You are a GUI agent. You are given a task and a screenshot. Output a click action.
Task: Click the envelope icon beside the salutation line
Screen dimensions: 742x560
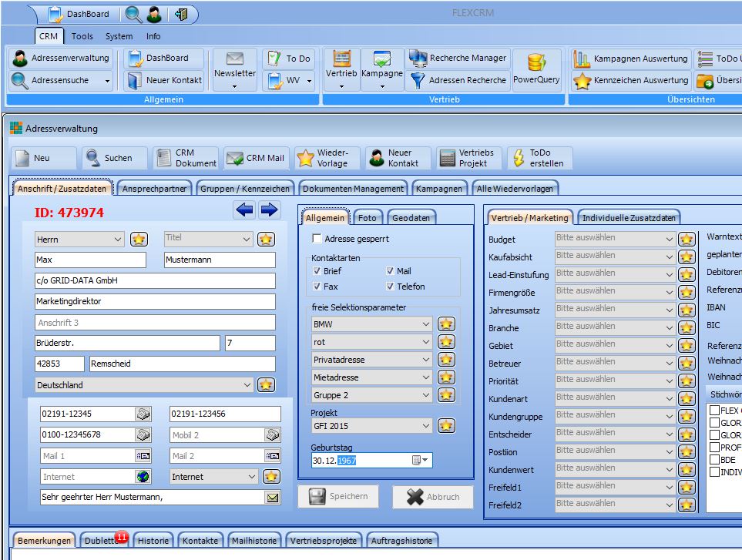coord(273,498)
